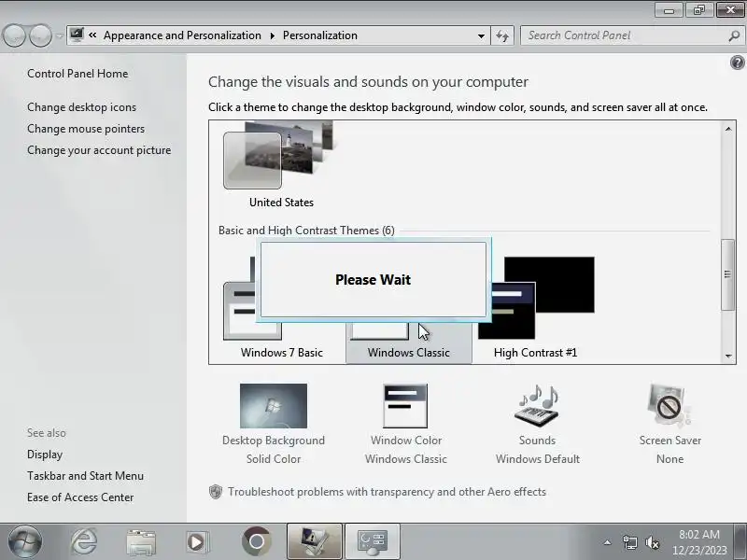Click the Control Panel icon in address bar
Image resolution: width=747 pixels, height=560 pixels.
click(77, 35)
